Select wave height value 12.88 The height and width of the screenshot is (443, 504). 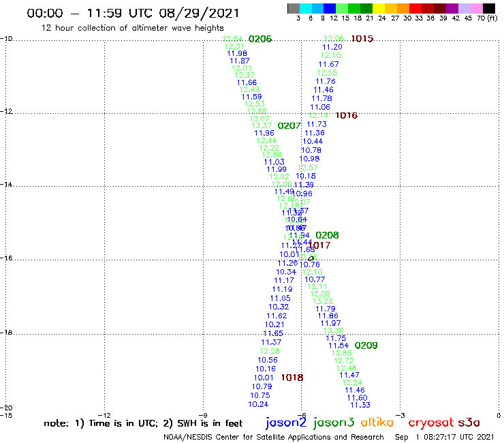[x=257, y=111]
